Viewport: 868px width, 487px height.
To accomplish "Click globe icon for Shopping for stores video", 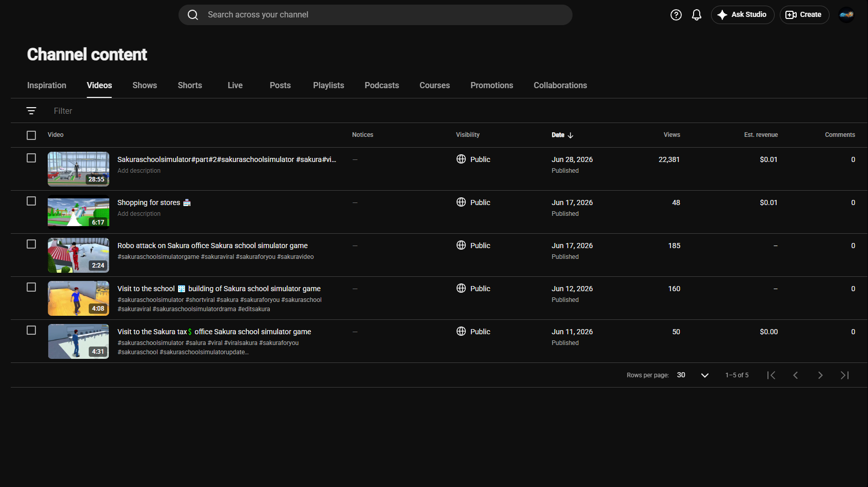I will (461, 202).
